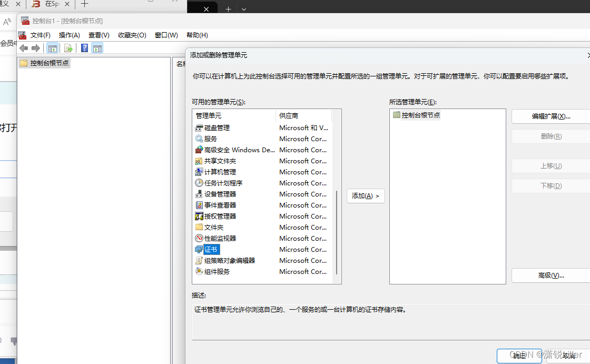The image size is (590, 364).
Task: Click the 任务计划程序 clock icon
Action: (x=199, y=183)
